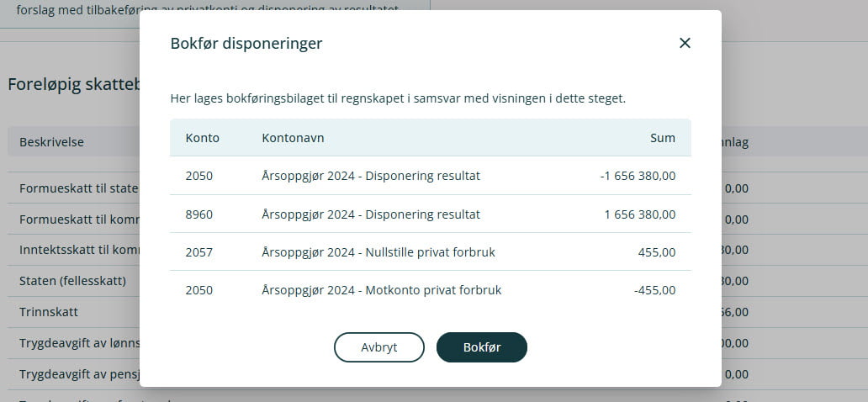The width and height of the screenshot is (868, 402).
Task: Select account number 8960 cell
Action: (x=199, y=214)
